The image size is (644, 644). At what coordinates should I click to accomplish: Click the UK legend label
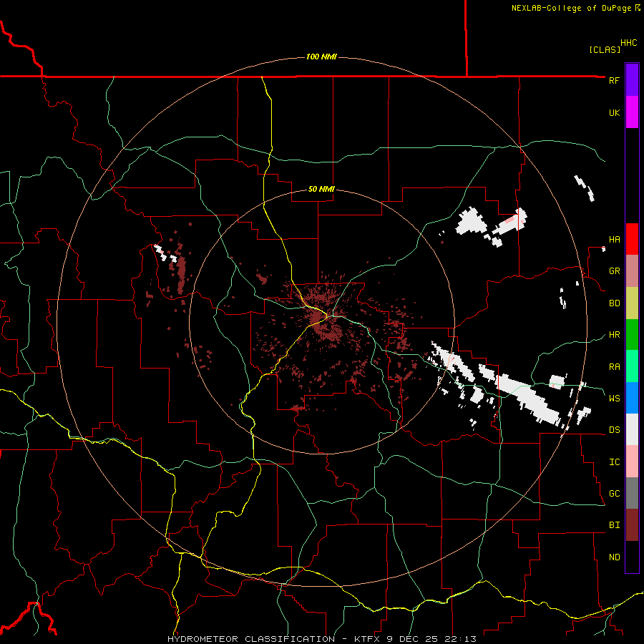[614, 112]
